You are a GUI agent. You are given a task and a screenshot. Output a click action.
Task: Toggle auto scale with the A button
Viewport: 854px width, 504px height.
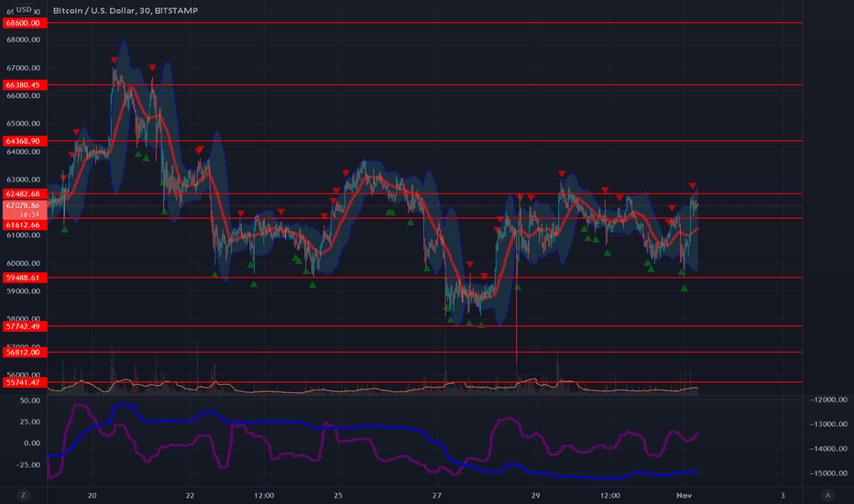coord(827,495)
